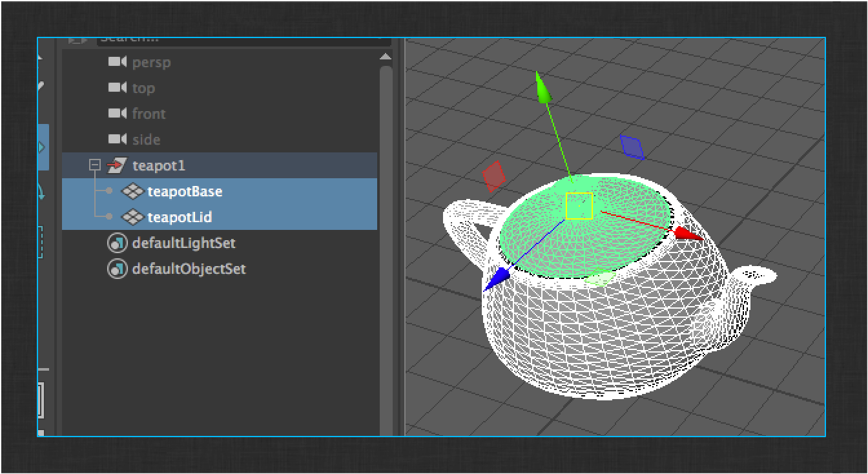Select the side camera label
The image size is (868, 474).
[x=146, y=139]
